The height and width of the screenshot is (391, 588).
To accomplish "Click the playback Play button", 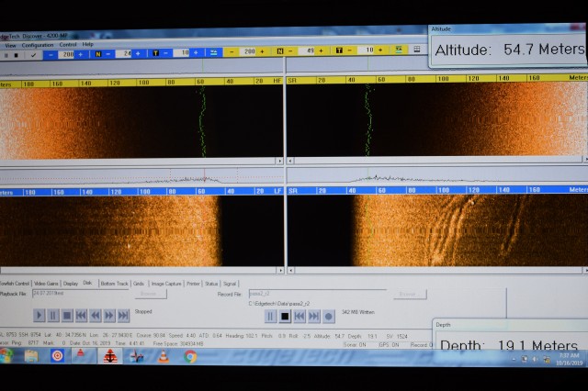I will click(x=39, y=316).
